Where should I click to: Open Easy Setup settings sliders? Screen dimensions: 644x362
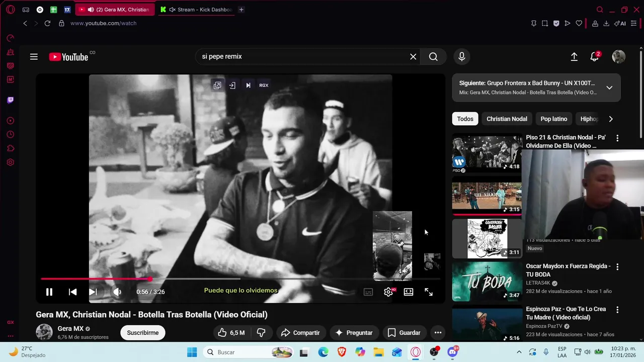click(633, 23)
